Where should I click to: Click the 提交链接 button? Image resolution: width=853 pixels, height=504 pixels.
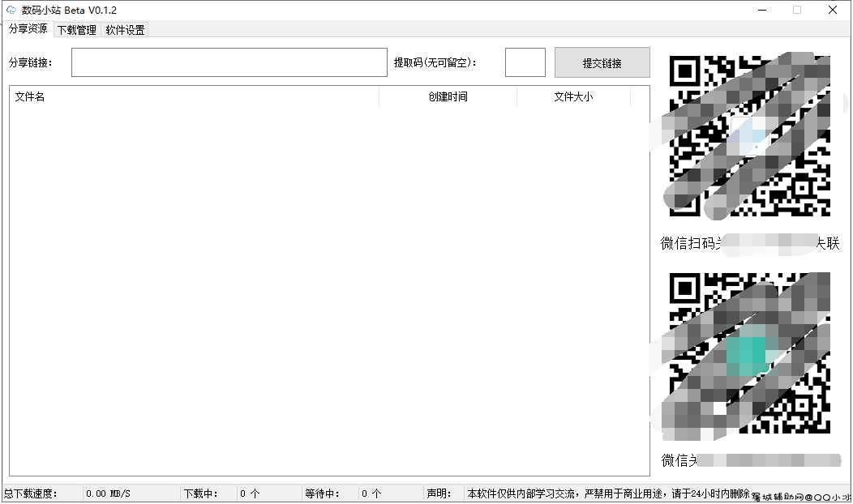[602, 63]
